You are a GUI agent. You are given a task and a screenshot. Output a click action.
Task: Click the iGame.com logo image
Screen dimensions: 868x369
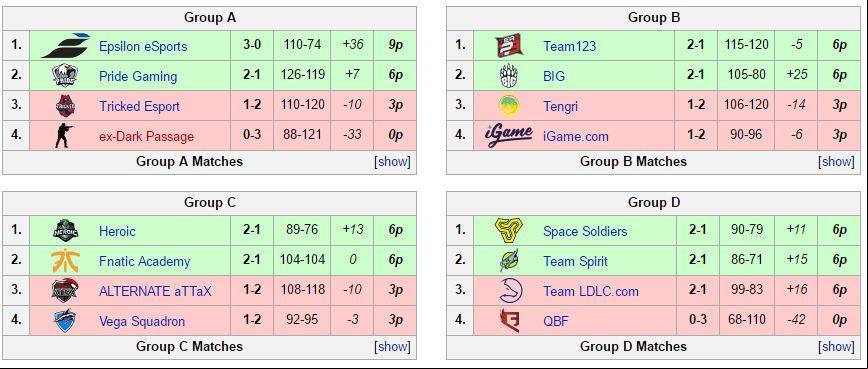[x=508, y=136]
